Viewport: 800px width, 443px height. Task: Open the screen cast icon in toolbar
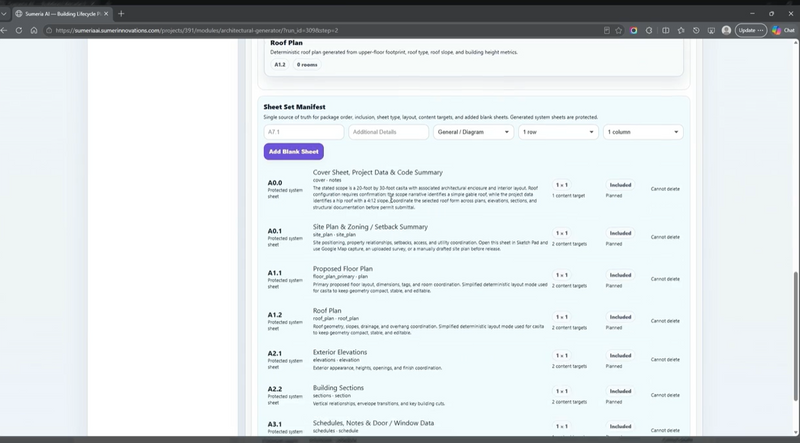click(711, 30)
